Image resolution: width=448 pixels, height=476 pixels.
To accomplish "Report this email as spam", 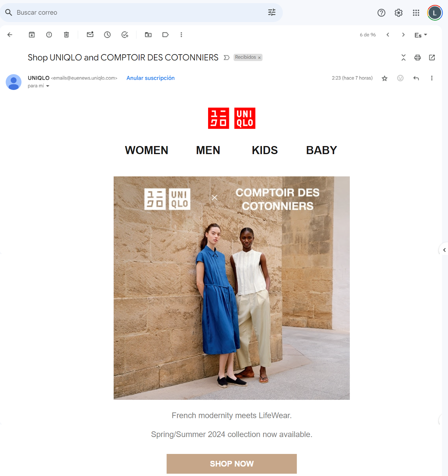I will pos(49,35).
